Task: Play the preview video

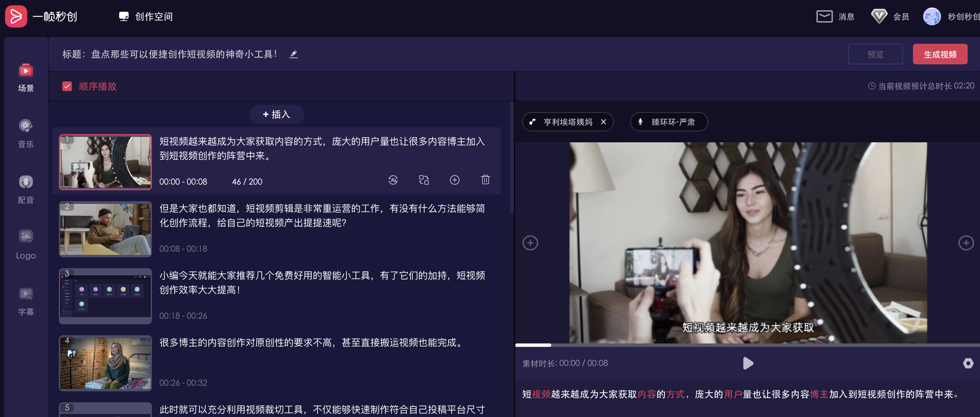Action: pyautogui.click(x=748, y=363)
